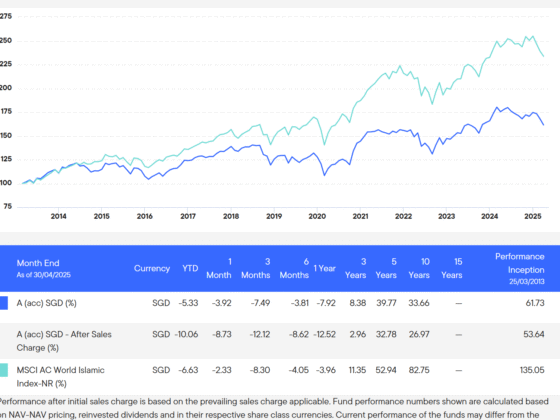The height and width of the screenshot is (420, 560).
Task: Click the 175 label on chart y-axis
Action: click(x=6, y=112)
